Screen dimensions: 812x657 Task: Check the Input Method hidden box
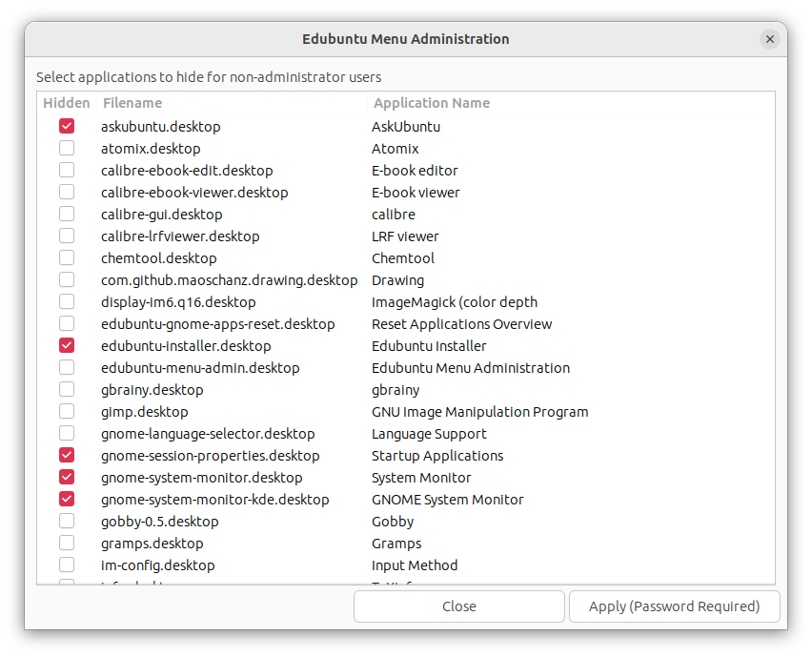click(67, 565)
